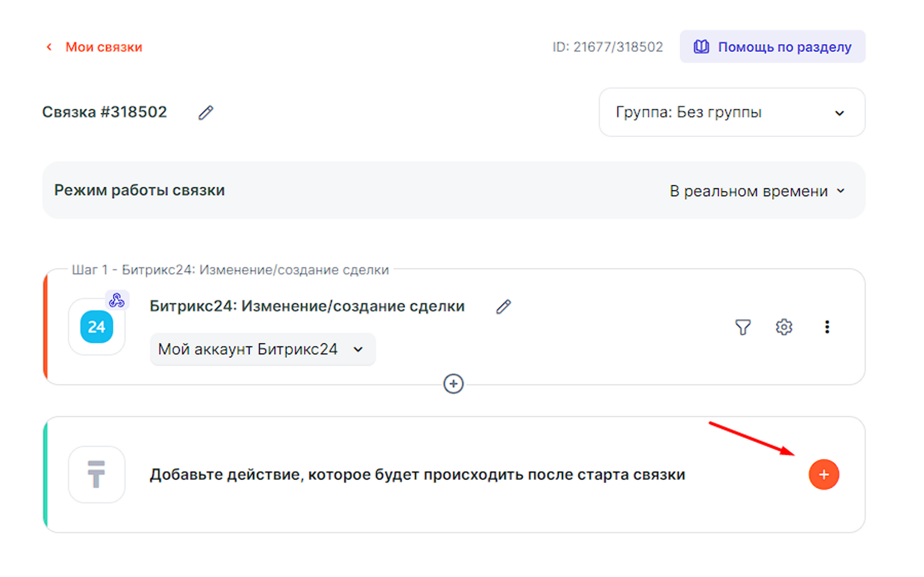Viewport: 924px width, 577px height.
Task: Open step 1 gear settings
Action: [x=784, y=327]
